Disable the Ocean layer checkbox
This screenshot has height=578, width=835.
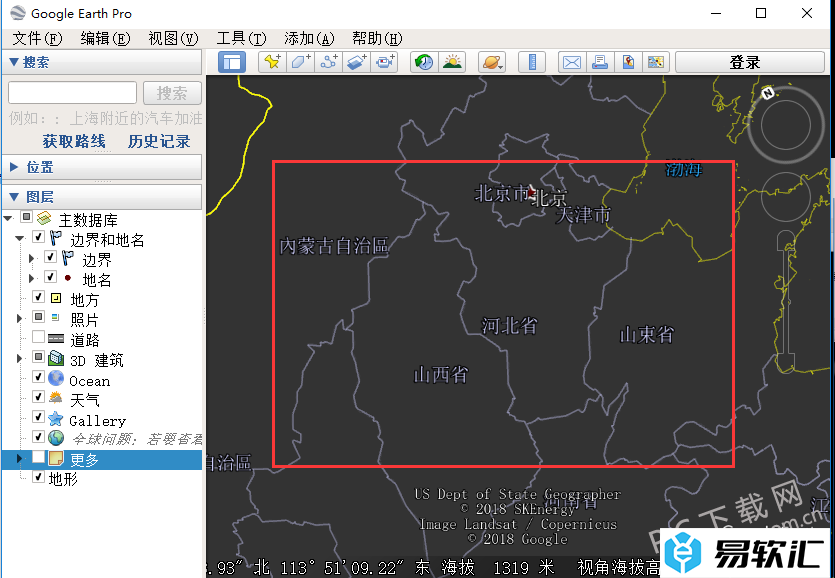[38, 377]
